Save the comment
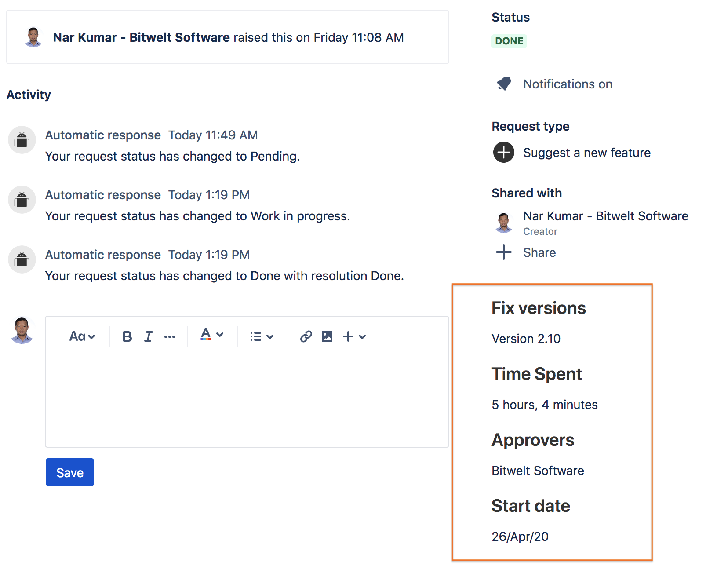The height and width of the screenshot is (584, 728). click(70, 472)
